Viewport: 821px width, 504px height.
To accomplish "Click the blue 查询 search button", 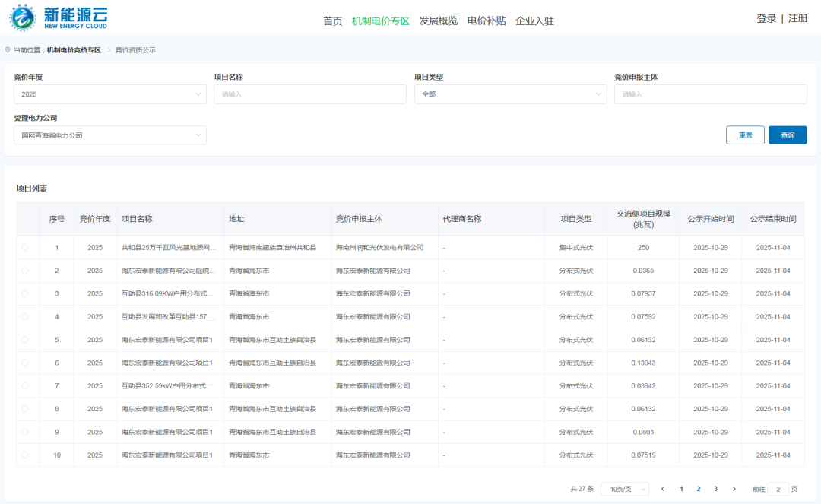I will [x=788, y=135].
